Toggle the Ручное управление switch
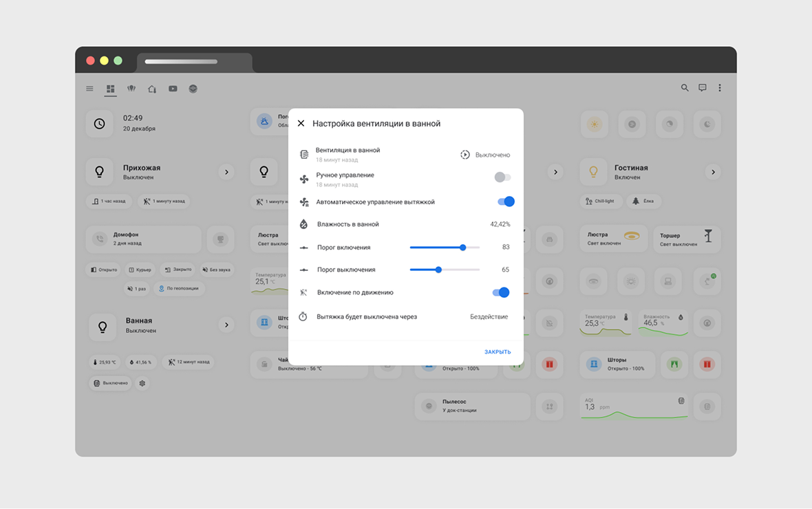 pyautogui.click(x=502, y=177)
